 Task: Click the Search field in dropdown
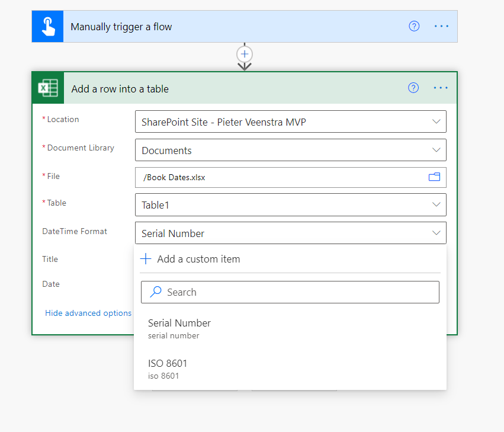(290, 292)
